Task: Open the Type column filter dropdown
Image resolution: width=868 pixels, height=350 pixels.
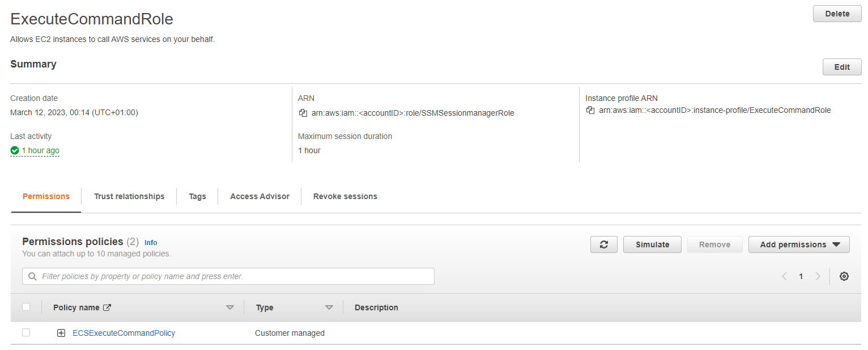Action: [329, 307]
